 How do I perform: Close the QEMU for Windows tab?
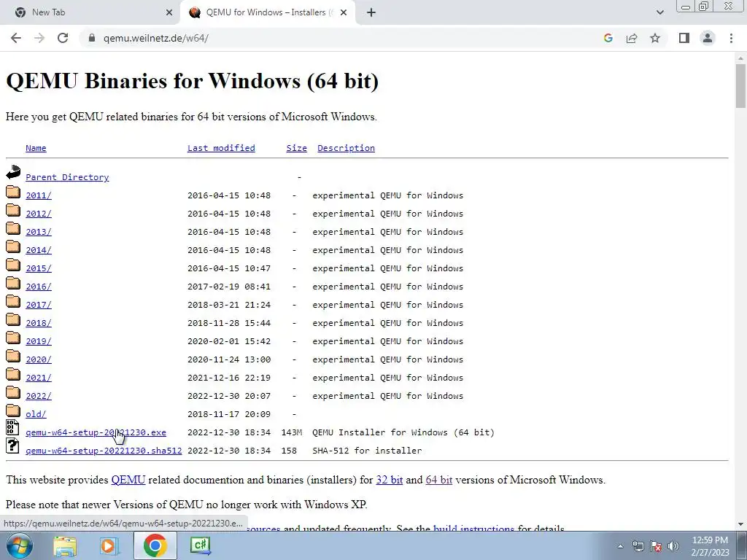click(x=344, y=13)
